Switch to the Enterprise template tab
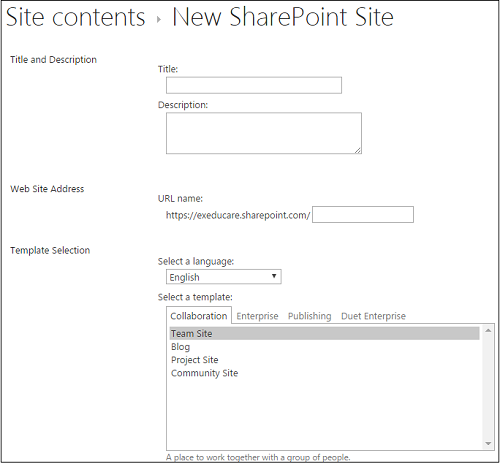The image size is (500, 464). 257,316
